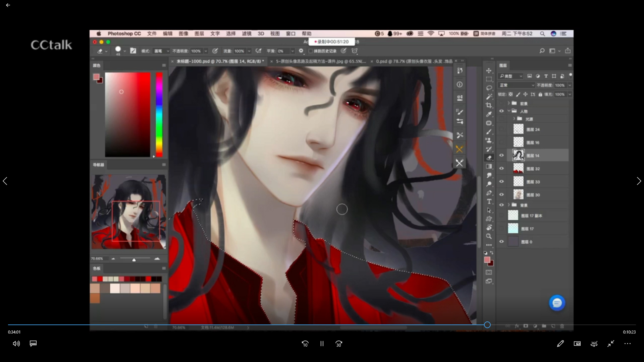Select the Smudge tool
The width and height of the screenshot is (644, 362).
tap(489, 175)
